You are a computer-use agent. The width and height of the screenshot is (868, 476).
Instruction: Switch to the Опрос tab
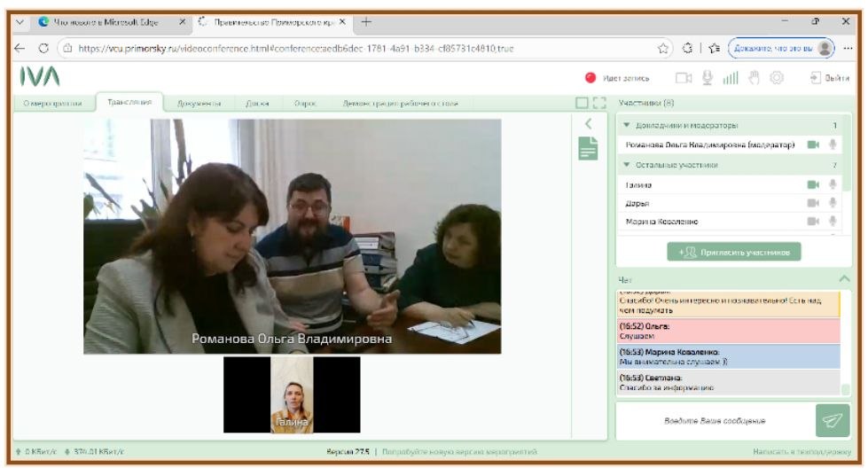click(305, 104)
